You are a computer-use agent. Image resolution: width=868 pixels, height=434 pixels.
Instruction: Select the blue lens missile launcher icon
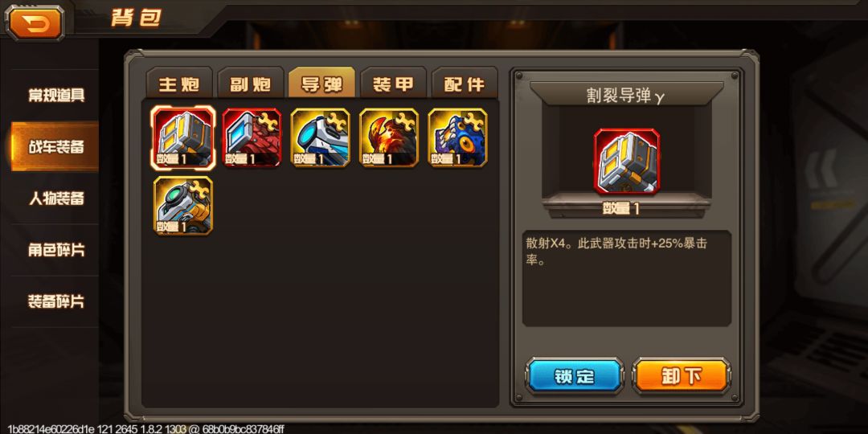(x=321, y=137)
